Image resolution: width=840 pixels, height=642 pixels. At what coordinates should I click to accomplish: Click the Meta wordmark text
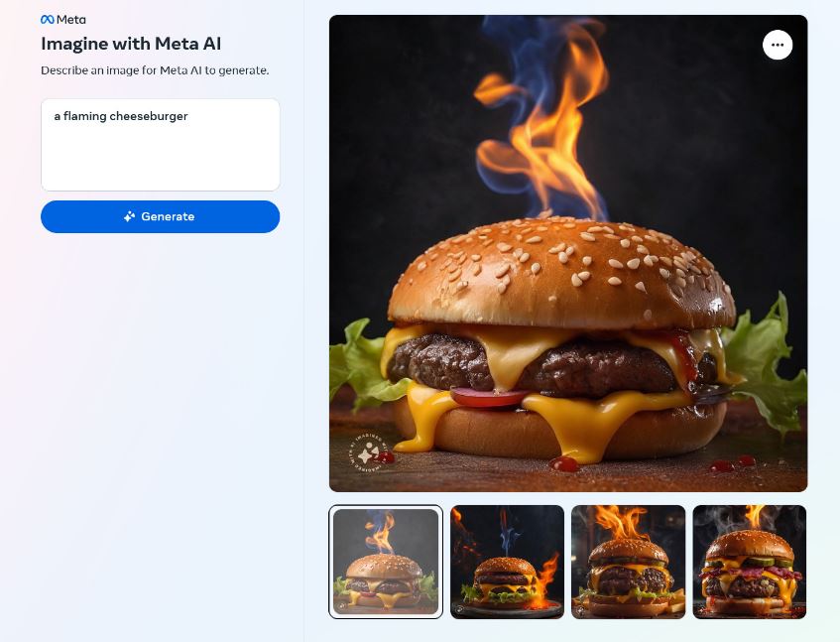click(x=70, y=19)
